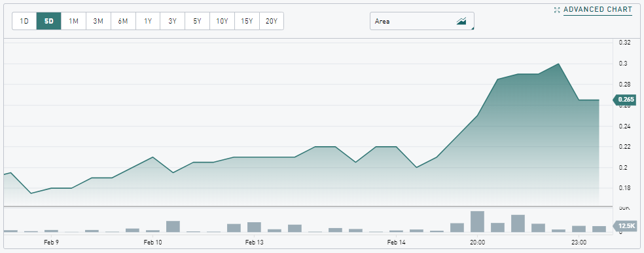This screenshot has height=253, width=644.
Task: Click the 0.22 price axis label
Action: [624, 146]
